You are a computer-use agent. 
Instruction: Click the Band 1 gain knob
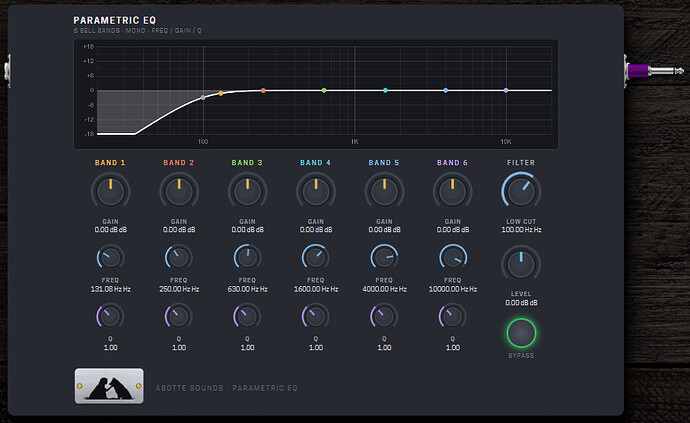coord(110,191)
